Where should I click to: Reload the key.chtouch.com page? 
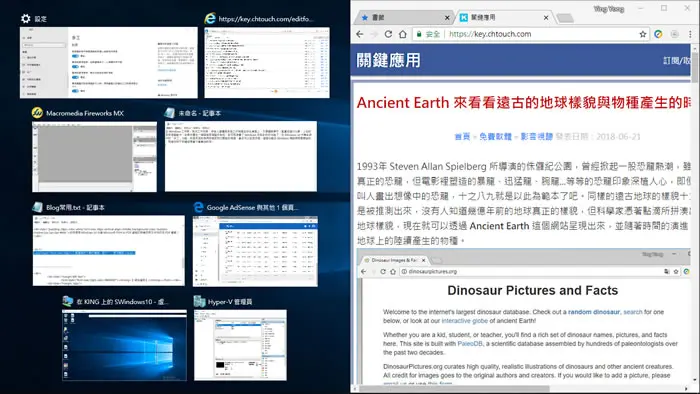388,34
